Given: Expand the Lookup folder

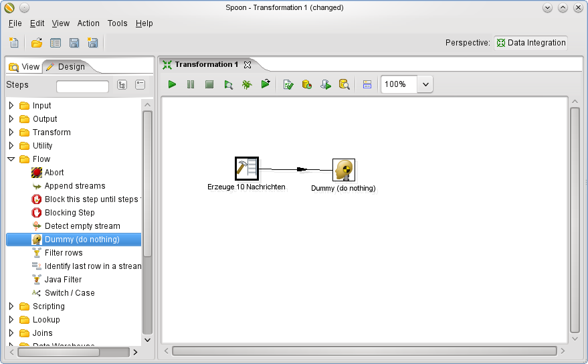Looking at the screenshot, I should 11,320.
